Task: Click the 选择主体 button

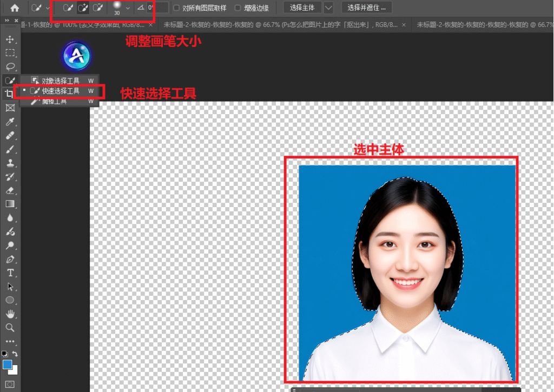Action: tap(302, 8)
